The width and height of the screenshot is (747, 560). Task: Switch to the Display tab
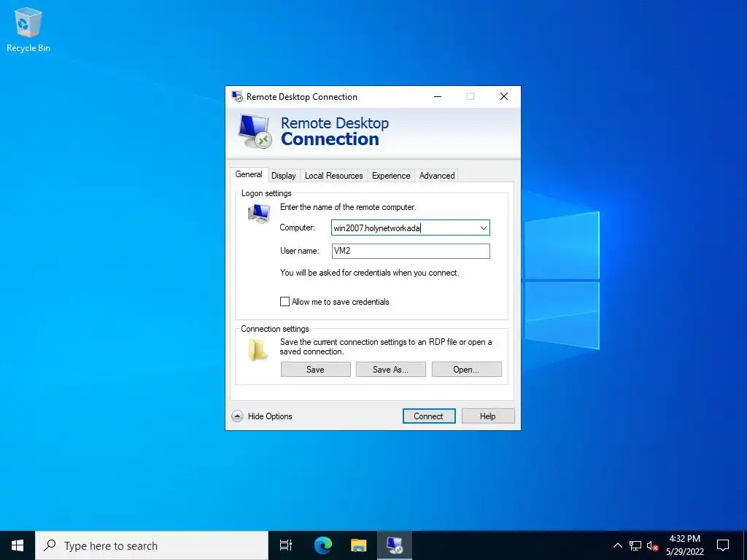[x=284, y=176]
